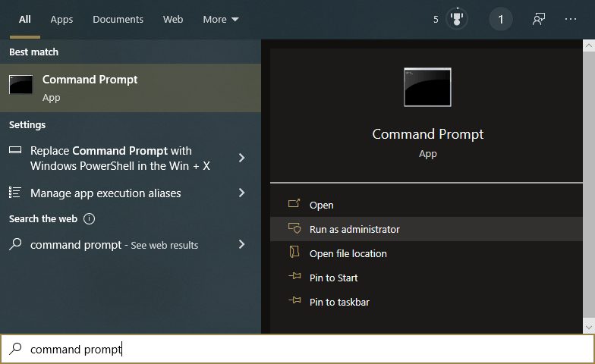Click scrollbar down arrow in preview pane
Viewport: 595px width, 364px height.
[589, 328]
